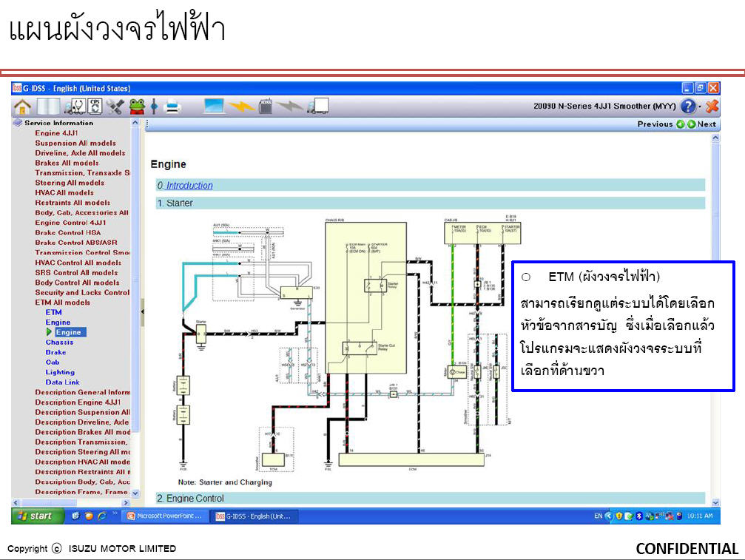Image resolution: width=745 pixels, height=560 pixels.
Task: Select Security and Locks Control item
Action: (82, 293)
